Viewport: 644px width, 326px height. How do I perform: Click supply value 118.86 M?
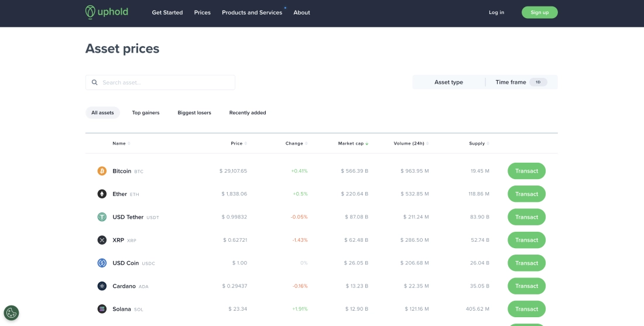(479, 194)
